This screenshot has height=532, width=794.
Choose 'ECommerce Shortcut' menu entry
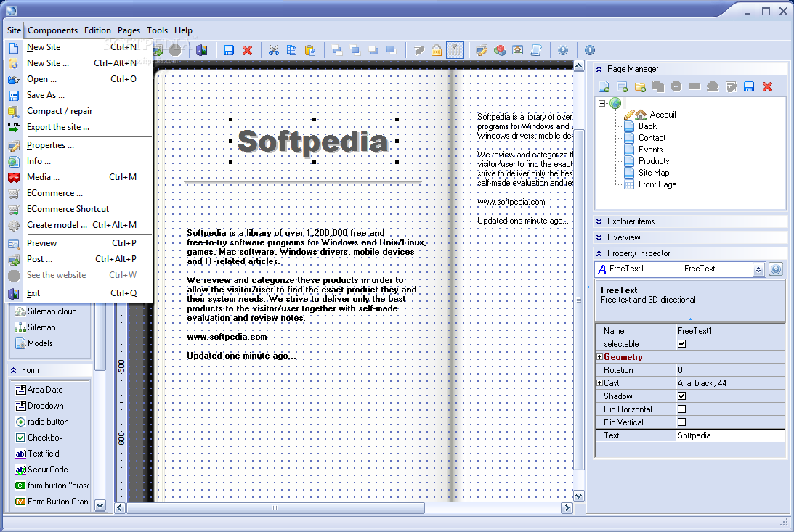(79, 209)
